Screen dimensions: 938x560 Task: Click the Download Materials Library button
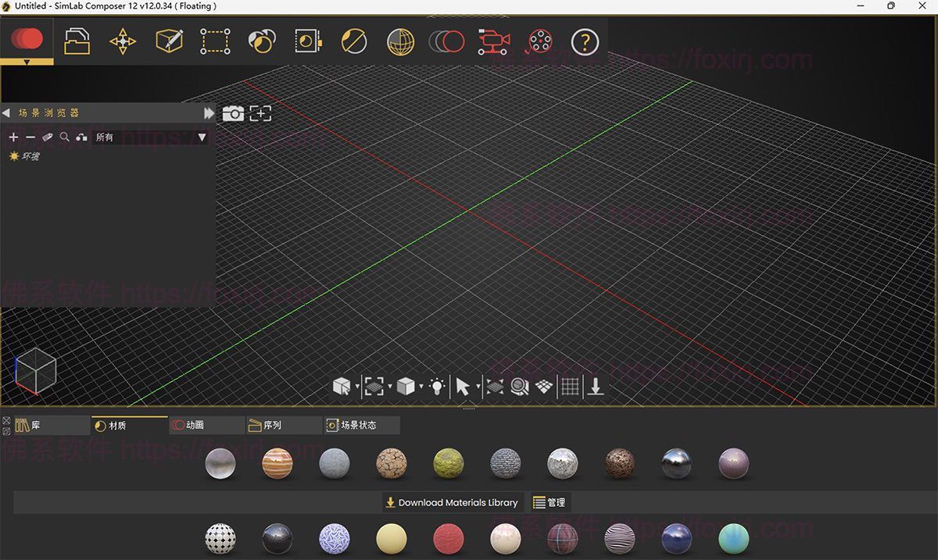[x=452, y=502]
